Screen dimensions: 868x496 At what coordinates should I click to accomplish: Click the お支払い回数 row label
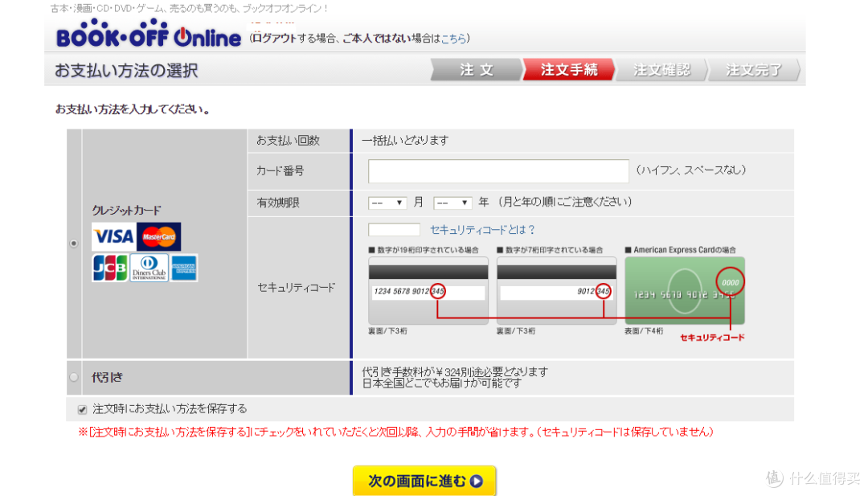(x=288, y=141)
